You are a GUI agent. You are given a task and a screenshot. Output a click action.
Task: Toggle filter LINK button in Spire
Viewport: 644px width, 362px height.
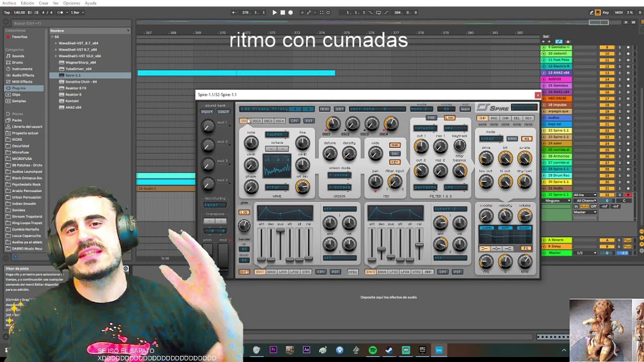point(449,118)
